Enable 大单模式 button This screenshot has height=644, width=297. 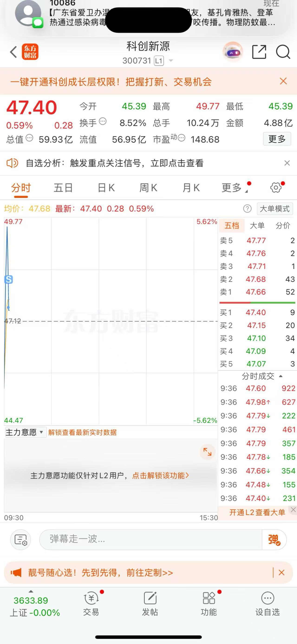pyautogui.click(x=275, y=208)
